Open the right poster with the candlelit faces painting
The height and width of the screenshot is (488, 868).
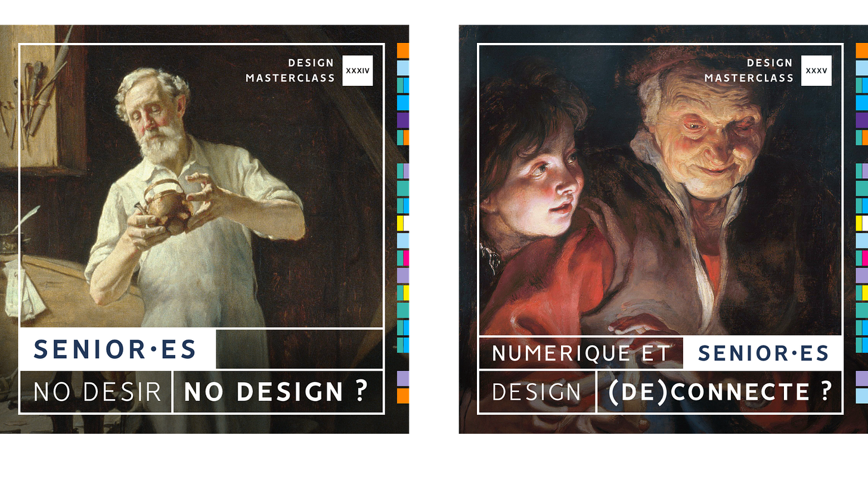[x=664, y=229]
